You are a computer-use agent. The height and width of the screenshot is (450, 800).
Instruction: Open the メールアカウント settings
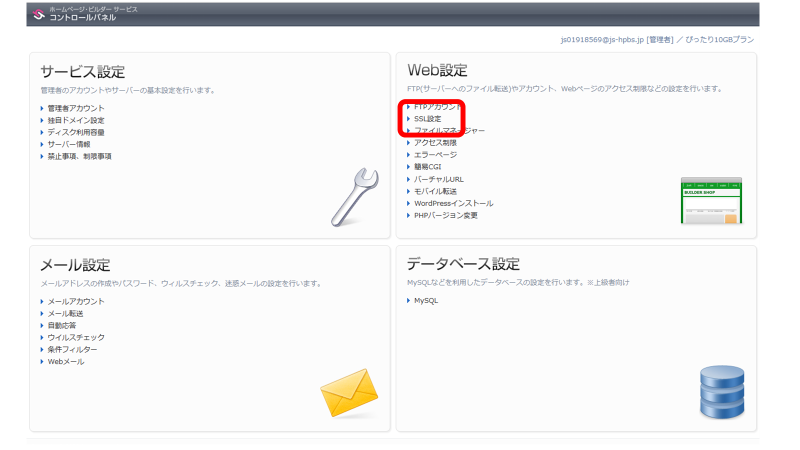point(76,301)
